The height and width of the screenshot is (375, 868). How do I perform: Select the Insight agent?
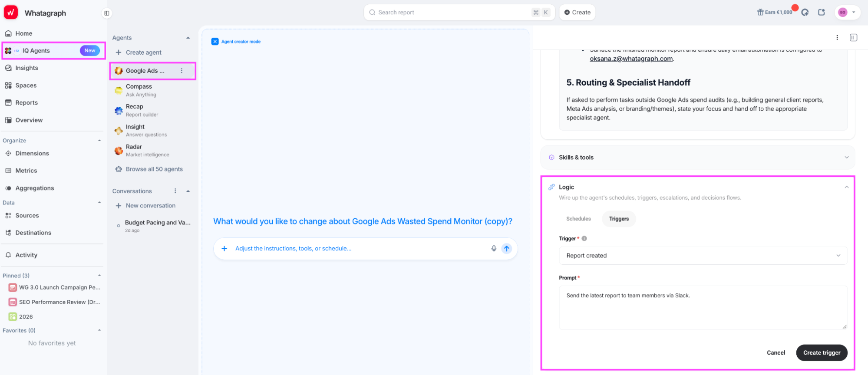152,131
